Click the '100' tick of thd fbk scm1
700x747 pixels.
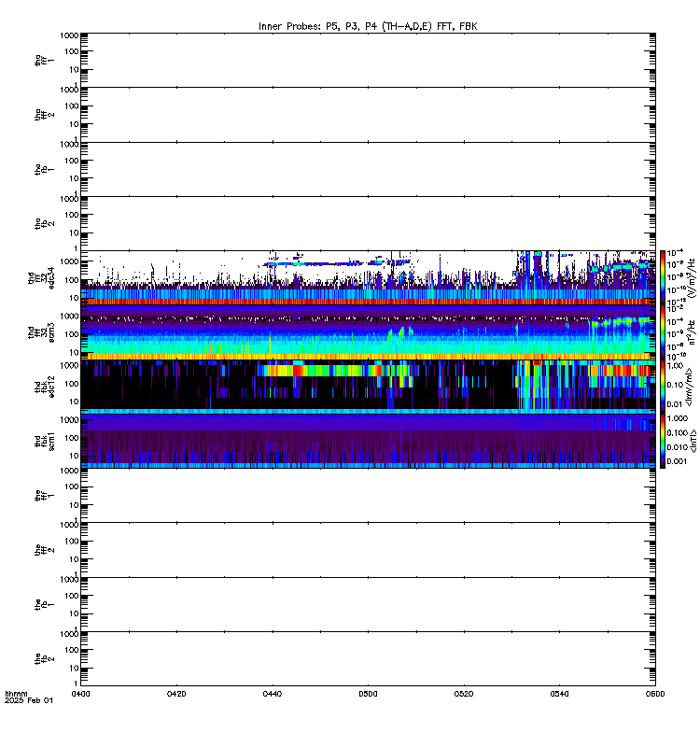(x=72, y=438)
